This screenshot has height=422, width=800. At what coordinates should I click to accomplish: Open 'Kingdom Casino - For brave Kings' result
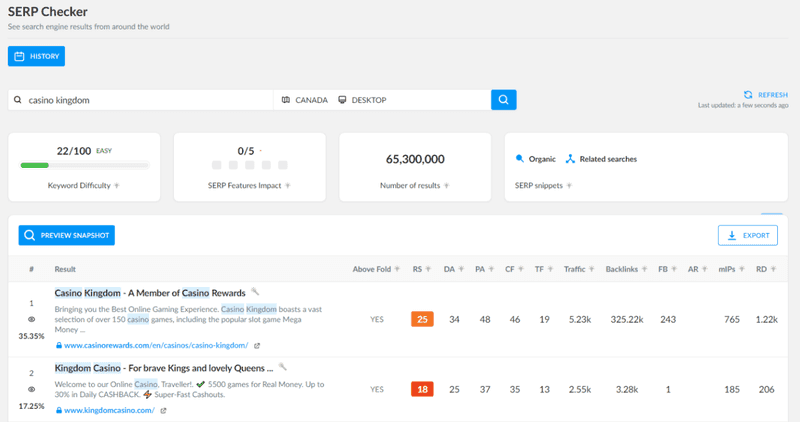[164, 368]
